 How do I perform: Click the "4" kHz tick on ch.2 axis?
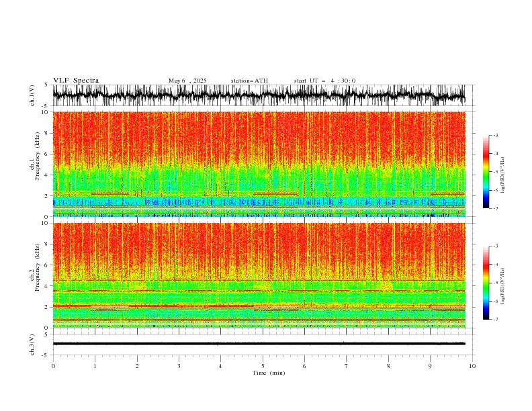46,286
